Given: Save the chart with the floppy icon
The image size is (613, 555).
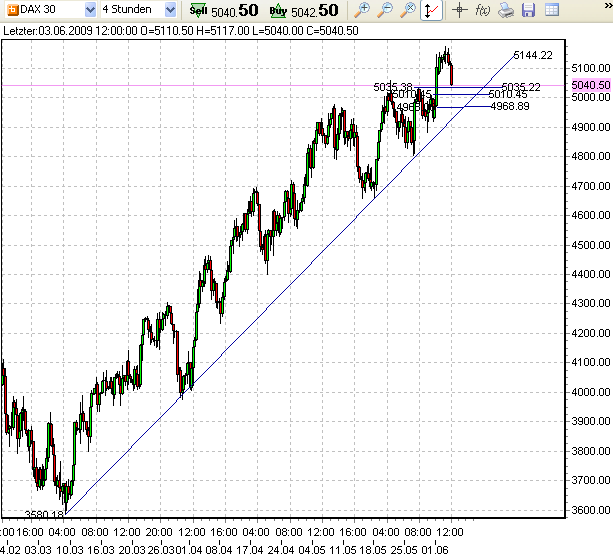Looking at the screenshot, I should (x=529, y=10).
